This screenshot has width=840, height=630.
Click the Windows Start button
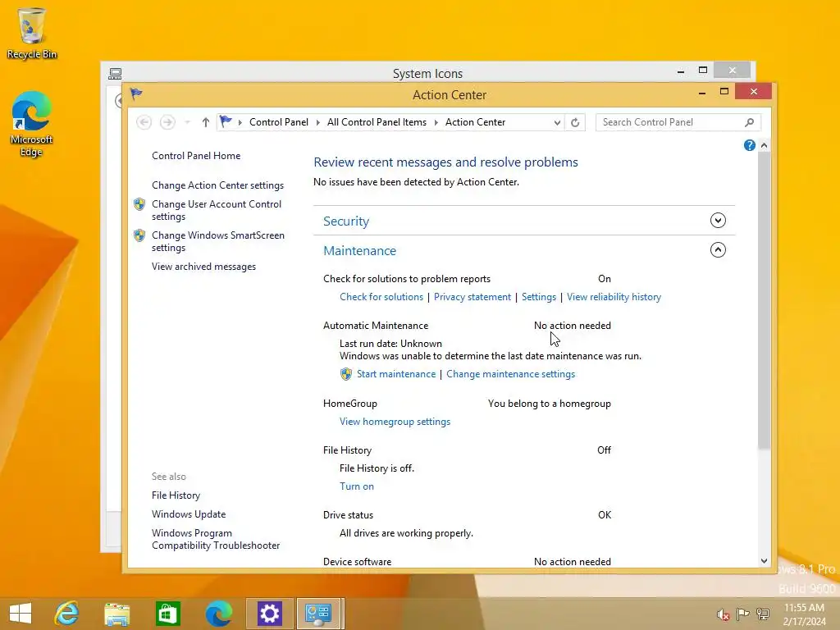point(21,614)
